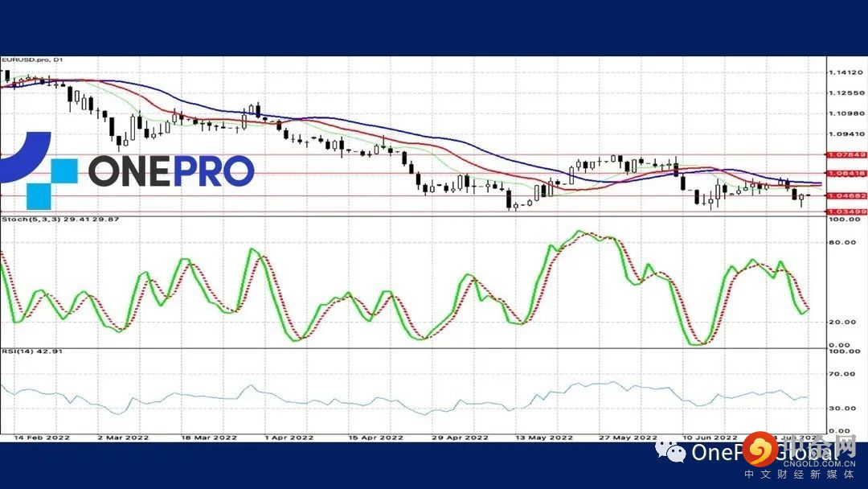Click the red 1.06418 price level tag
Image resolution: width=868 pixels, height=489 pixels.
[x=846, y=174]
